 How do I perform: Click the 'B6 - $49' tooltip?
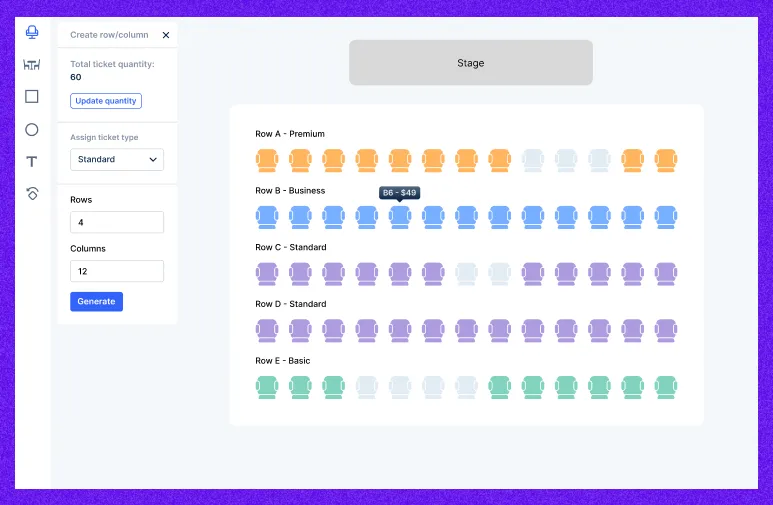click(400, 193)
